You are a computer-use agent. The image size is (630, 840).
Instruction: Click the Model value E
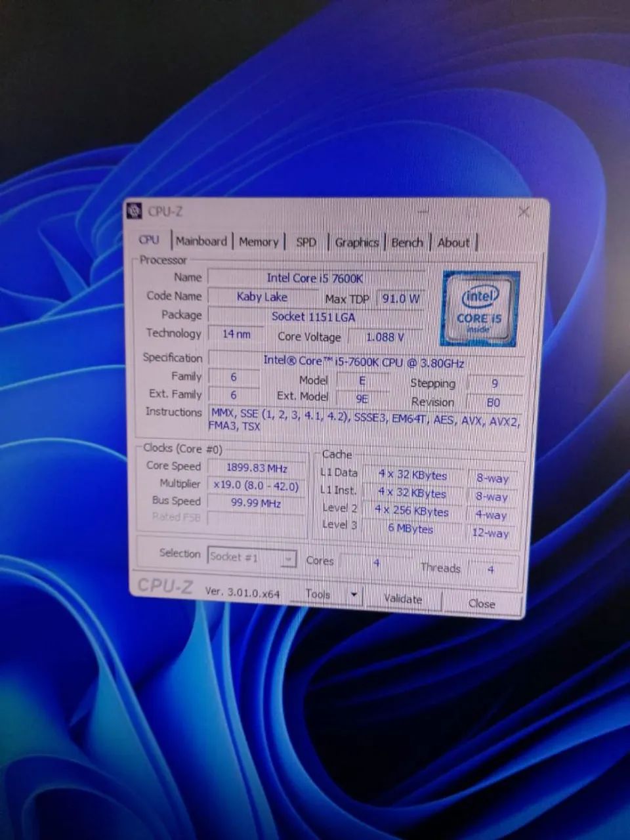tap(362, 381)
